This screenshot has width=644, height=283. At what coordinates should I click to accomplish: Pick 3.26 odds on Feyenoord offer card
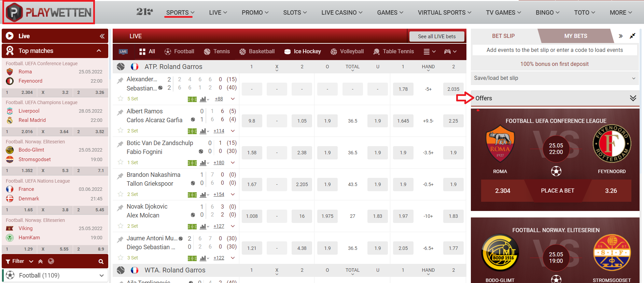(x=611, y=190)
